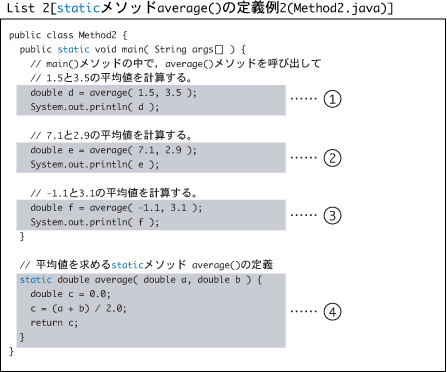
Task: Click the circled number 3 marker
Action: [332, 215]
